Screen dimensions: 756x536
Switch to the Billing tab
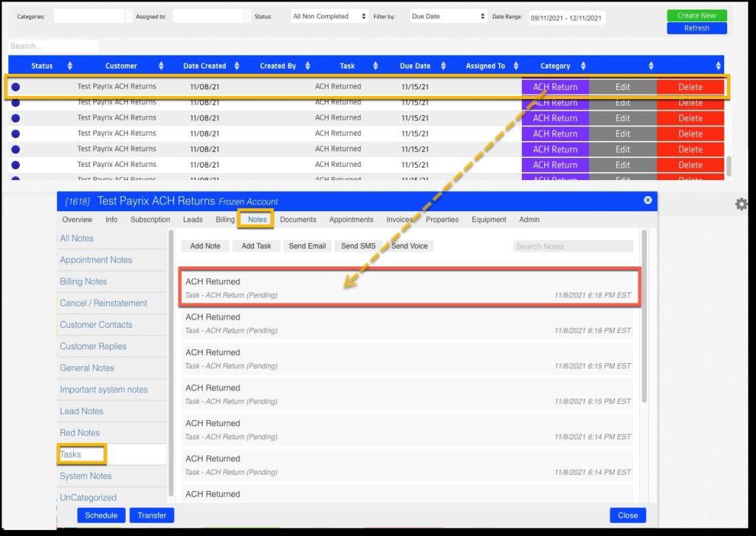[225, 219]
